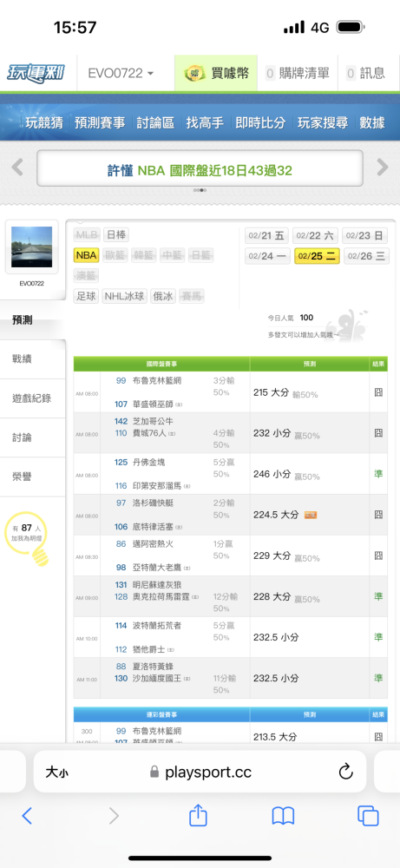Click 布魯克林籃網 team in 國際盤 table
Screen dimensions: 400x868
tap(157, 380)
